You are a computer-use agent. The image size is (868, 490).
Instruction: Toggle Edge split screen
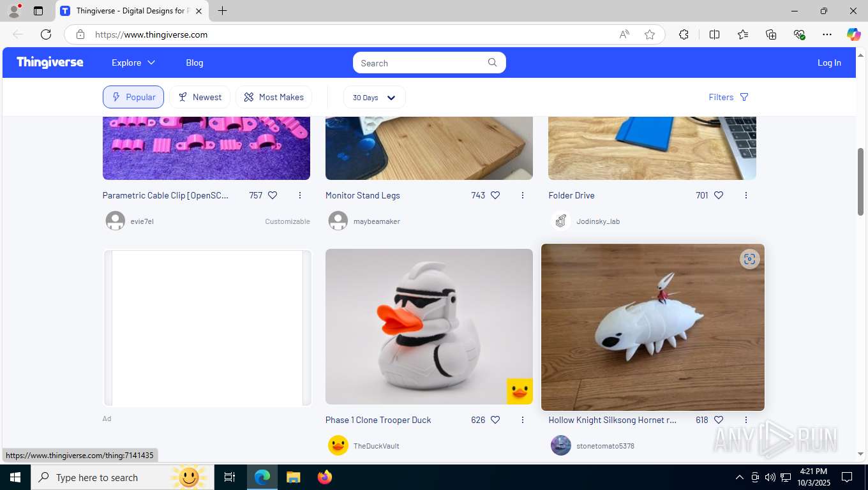(x=714, y=34)
